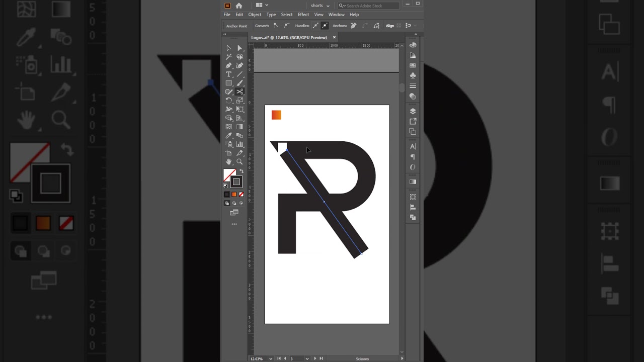Pick the Eyedropper tool
Viewport: 644px width, 362px height.
(228, 135)
